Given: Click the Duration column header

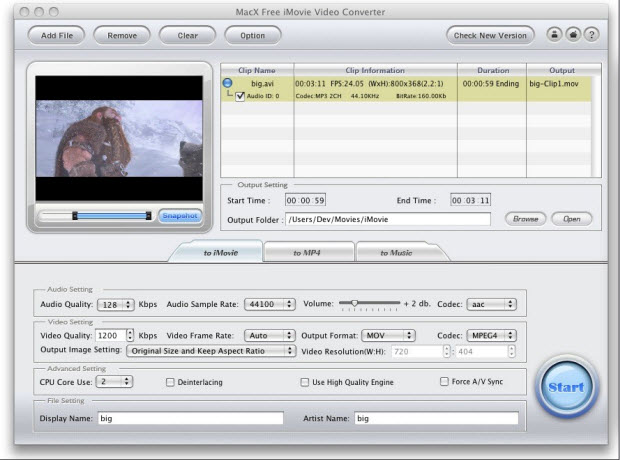Looking at the screenshot, I should click(x=492, y=70).
